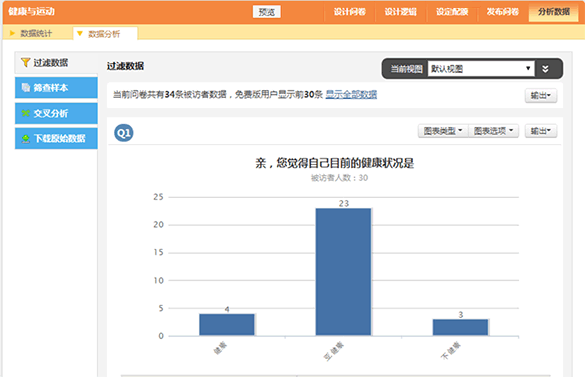Viewport: 585px width, 377px height.
Task: Open the 图表类型 dropdown
Action: point(443,131)
